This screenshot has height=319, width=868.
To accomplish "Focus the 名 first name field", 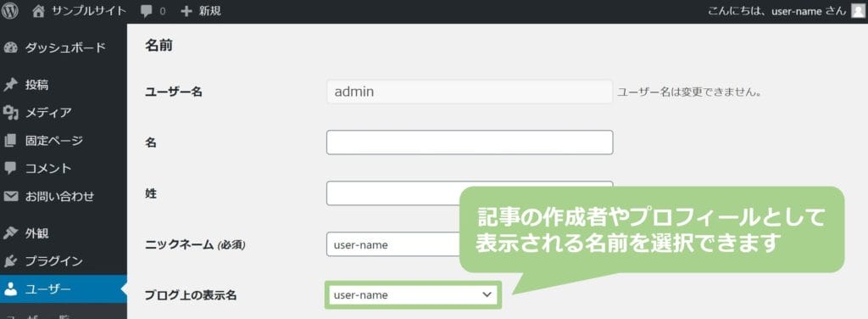I will point(470,143).
